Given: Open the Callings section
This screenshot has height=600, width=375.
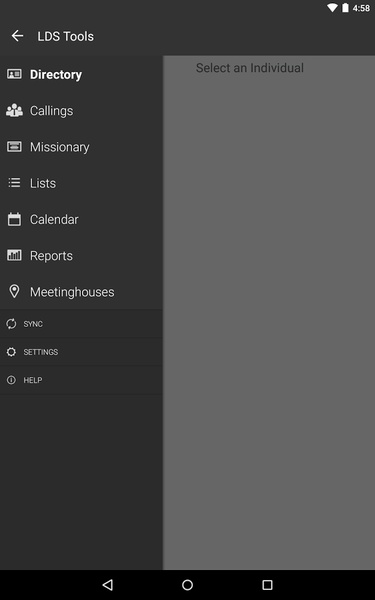Looking at the screenshot, I should [81, 111].
